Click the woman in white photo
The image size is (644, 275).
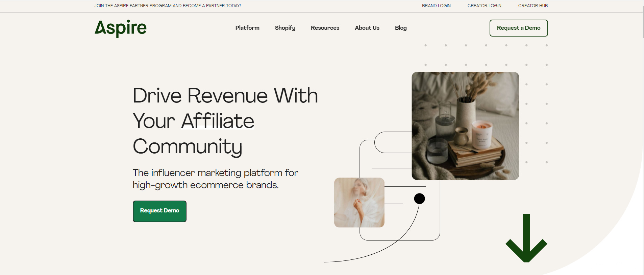tap(359, 202)
